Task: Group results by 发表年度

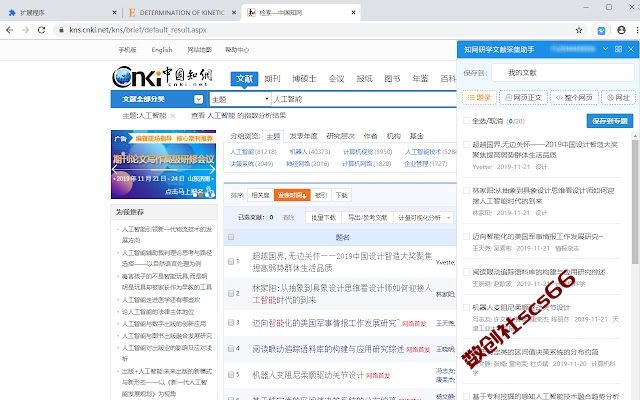Action: click(303, 136)
